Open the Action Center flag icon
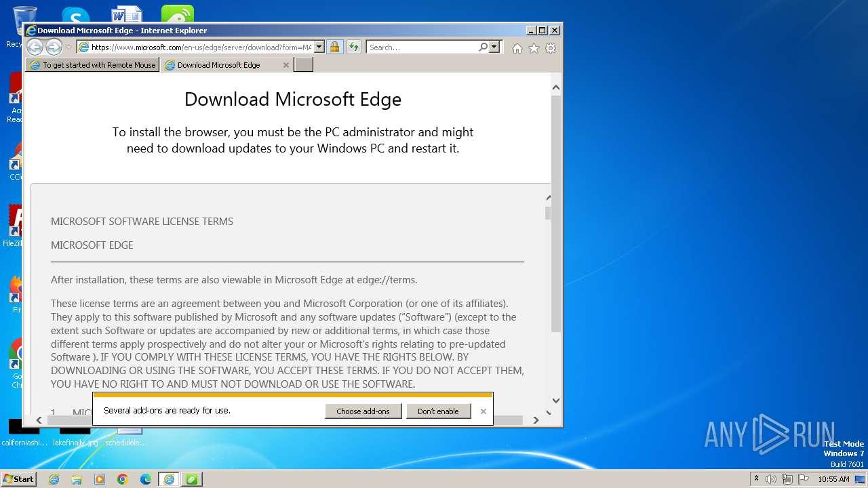 [804, 479]
